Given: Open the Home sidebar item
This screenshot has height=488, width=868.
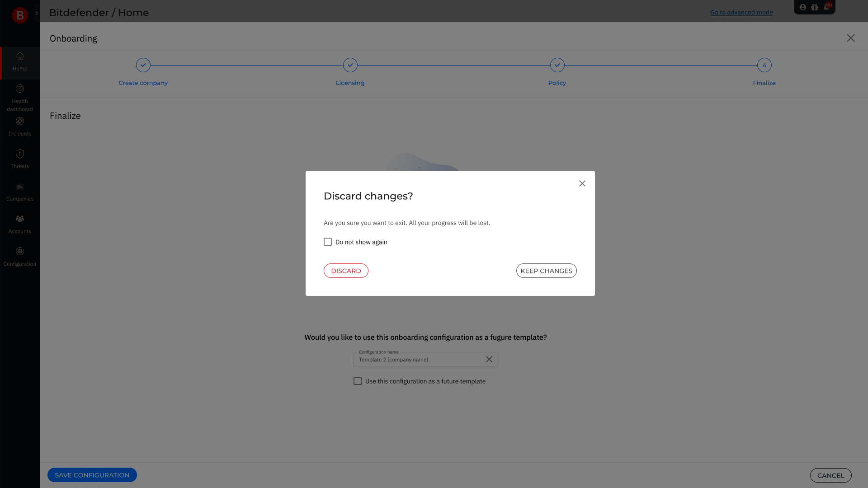Looking at the screenshot, I should (x=20, y=62).
